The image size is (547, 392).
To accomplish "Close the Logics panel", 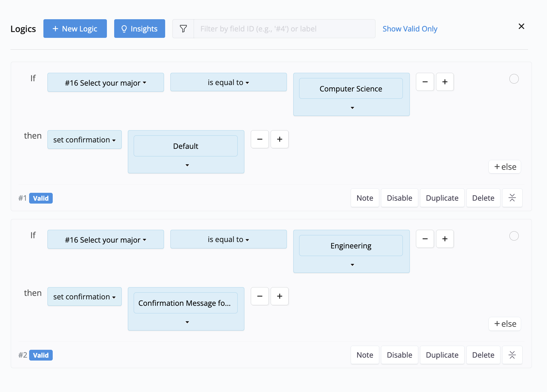I will [521, 27].
